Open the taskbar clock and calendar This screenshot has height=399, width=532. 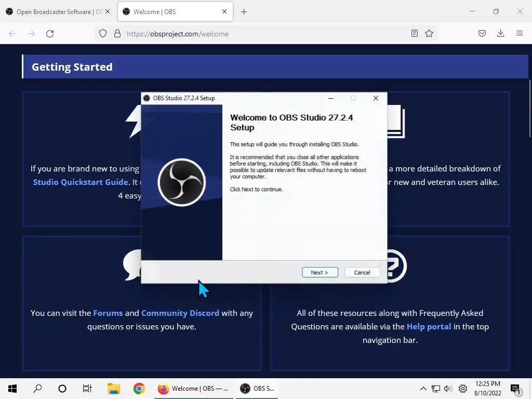point(487,389)
